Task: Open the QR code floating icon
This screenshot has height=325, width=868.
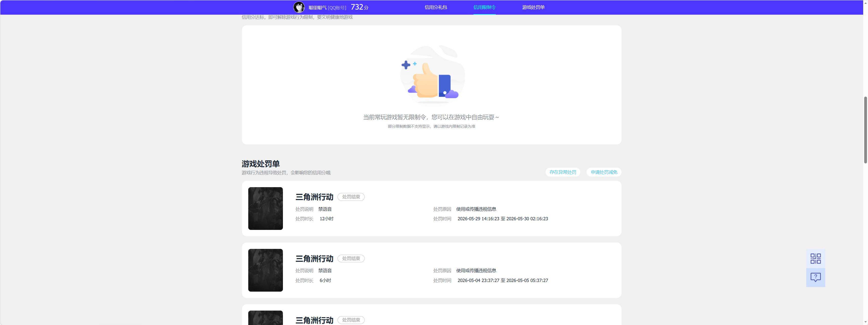Action: [x=815, y=259]
